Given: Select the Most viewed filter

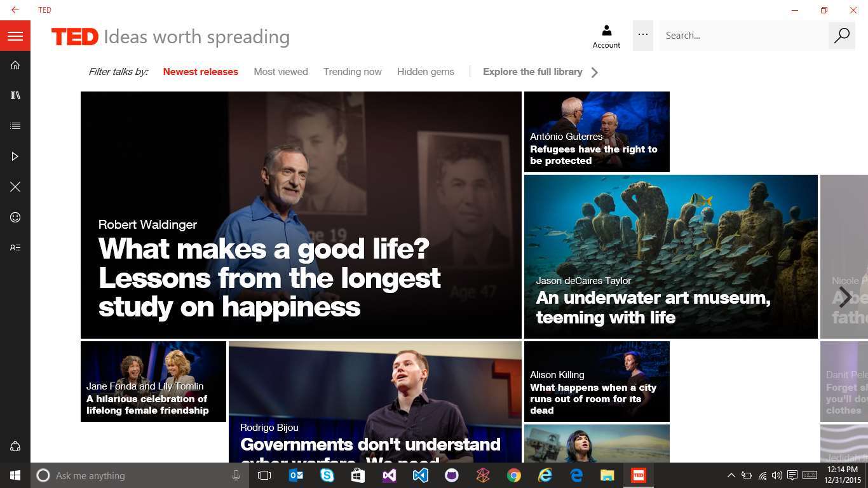Looking at the screenshot, I should tap(281, 72).
